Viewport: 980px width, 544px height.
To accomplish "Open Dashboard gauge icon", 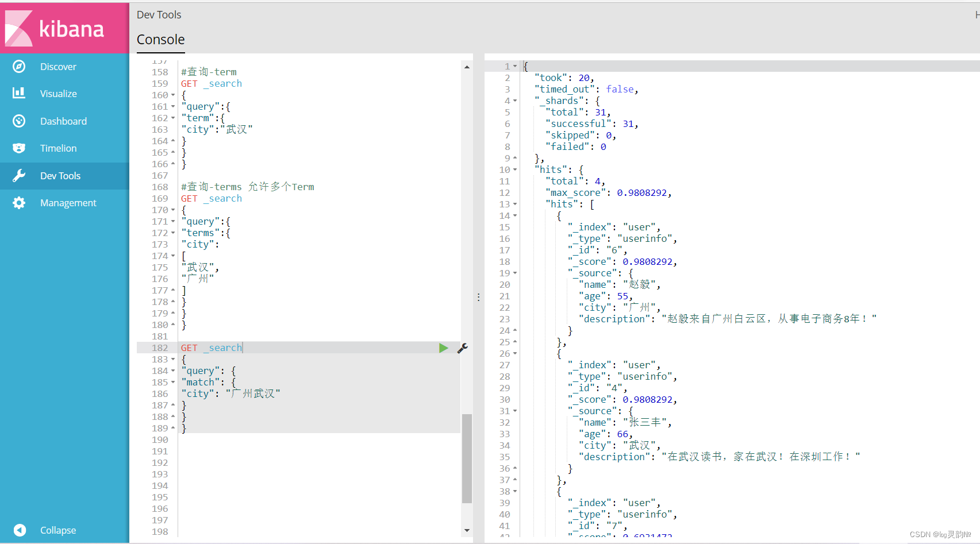I will (x=19, y=121).
